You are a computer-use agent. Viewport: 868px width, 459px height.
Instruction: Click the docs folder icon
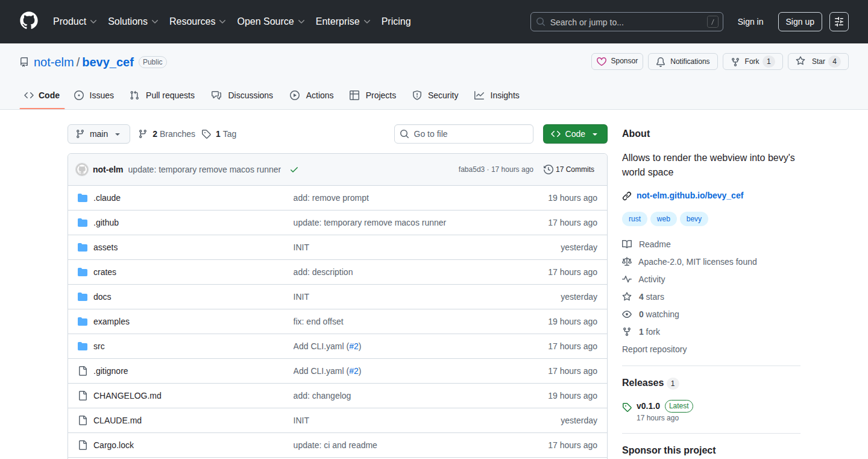83,297
